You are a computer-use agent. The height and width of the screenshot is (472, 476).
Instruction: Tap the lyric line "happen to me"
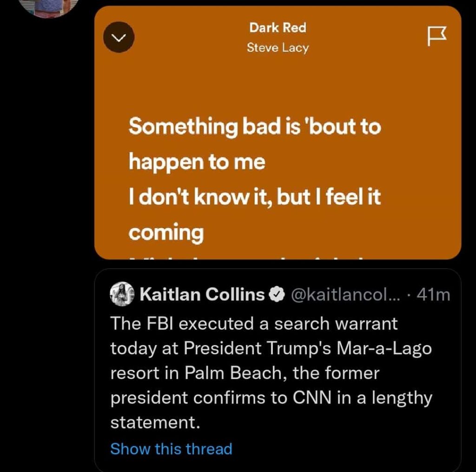[x=197, y=162]
